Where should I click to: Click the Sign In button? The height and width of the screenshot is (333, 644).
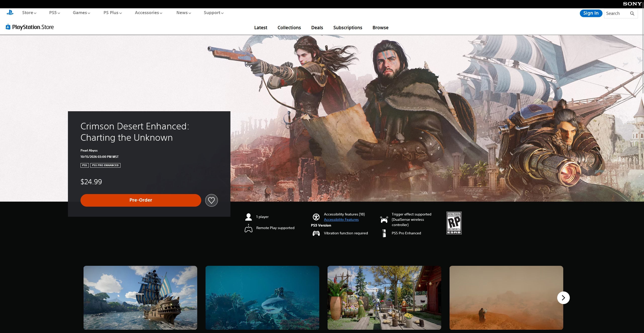tap(591, 13)
